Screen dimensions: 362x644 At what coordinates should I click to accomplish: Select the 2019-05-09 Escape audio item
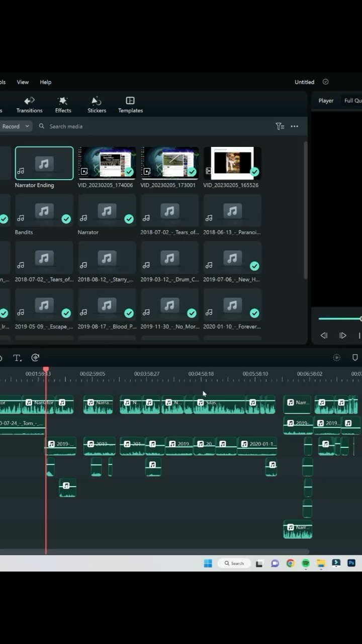[x=44, y=305]
